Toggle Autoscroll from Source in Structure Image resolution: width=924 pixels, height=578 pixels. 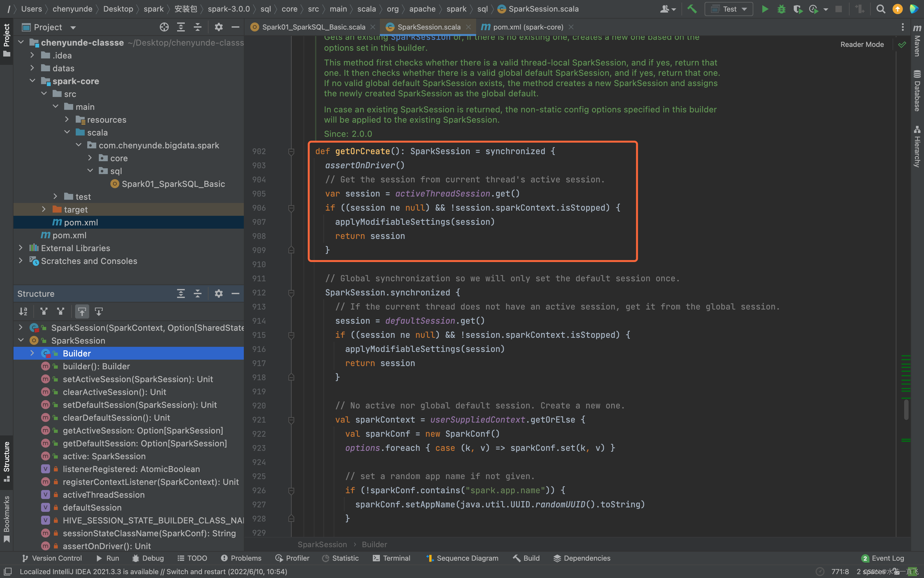(x=99, y=311)
